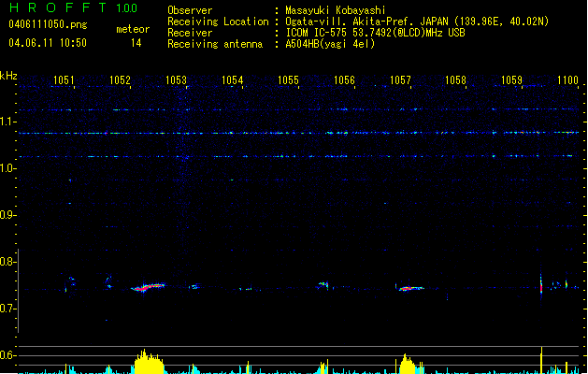This screenshot has height=374, width=588.
Task: Click the 1051 time marker
Action: point(64,79)
